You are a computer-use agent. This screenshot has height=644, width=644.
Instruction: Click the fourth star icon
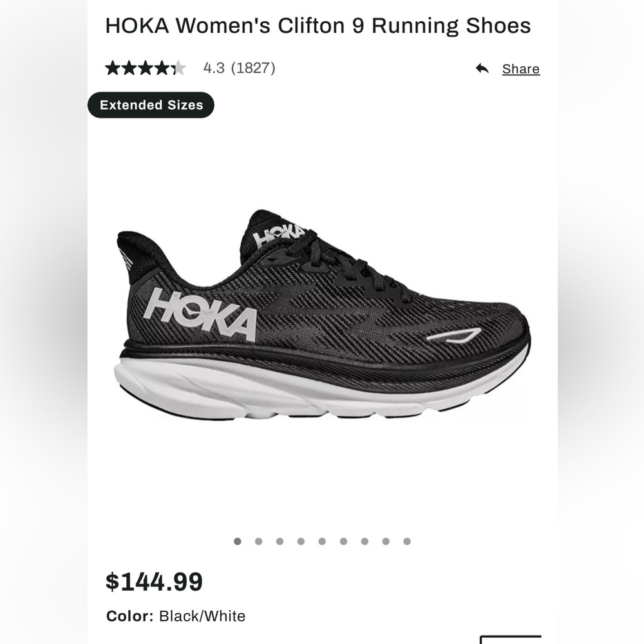(162, 67)
